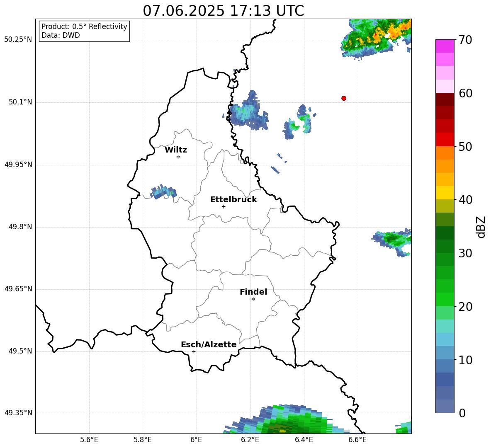
Task: Click the 10 colorbar tick label
Action: [x=465, y=360]
